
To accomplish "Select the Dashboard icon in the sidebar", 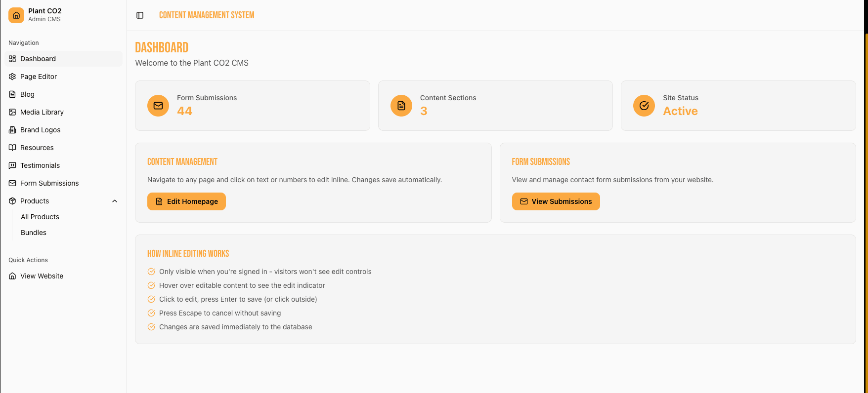I will coord(12,59).
